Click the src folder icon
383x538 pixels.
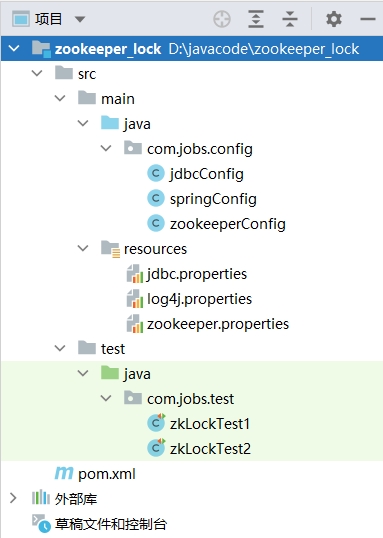(x=64, y=73)
